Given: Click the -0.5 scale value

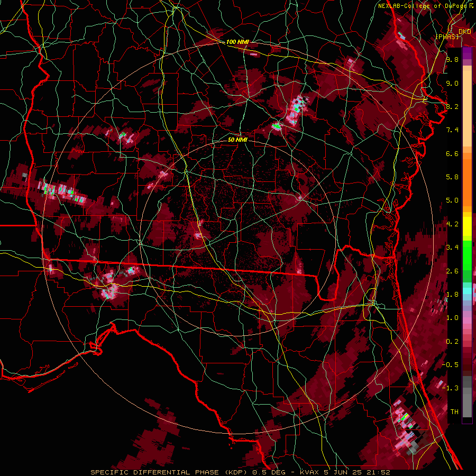Looking at the screenshot, I should point(450,365).
